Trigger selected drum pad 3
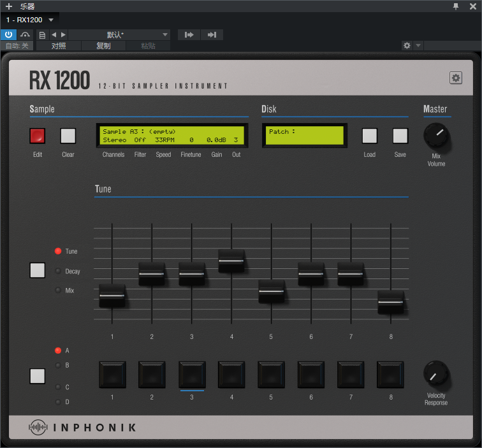Screen dimensions: 482x448 tap(192, 375)
